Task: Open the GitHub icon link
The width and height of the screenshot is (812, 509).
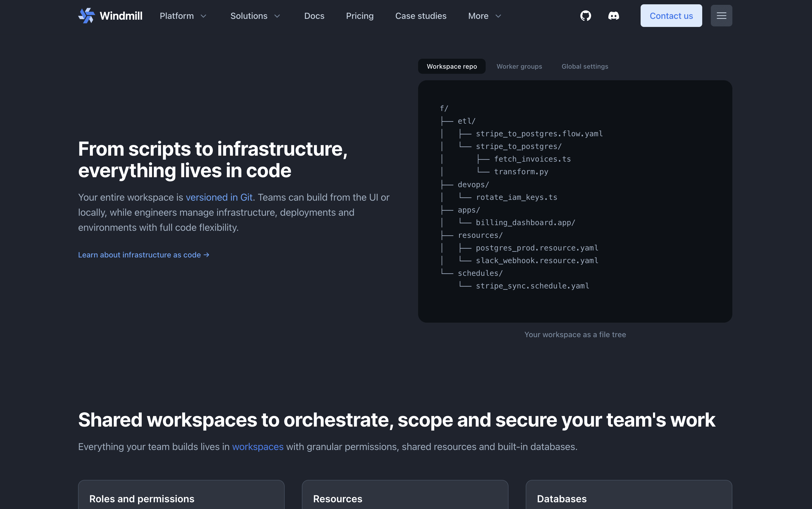Action: coord(585,16)
